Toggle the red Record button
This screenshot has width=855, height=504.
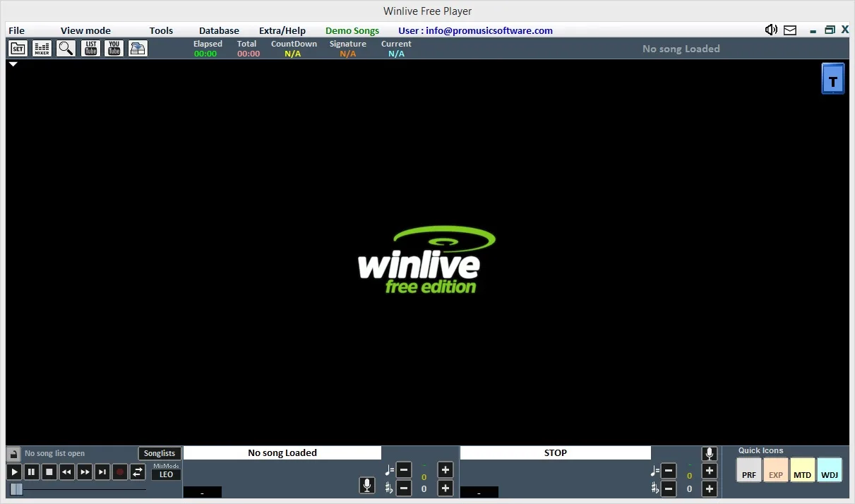coord(120,472)
